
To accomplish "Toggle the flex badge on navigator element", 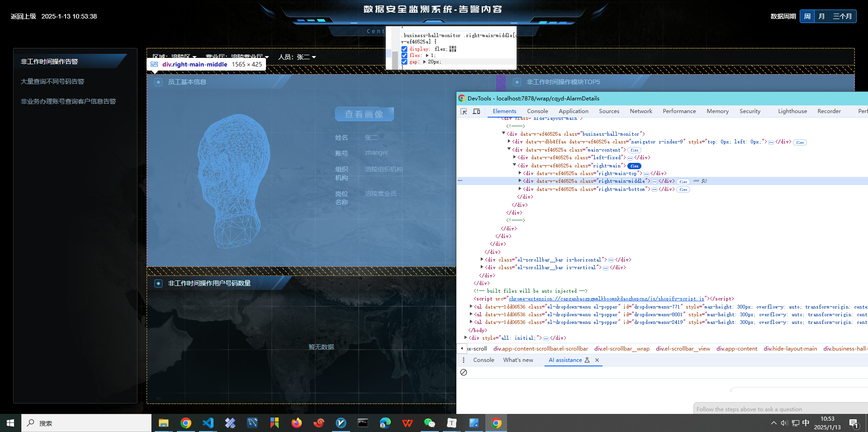I will pyautogui.click(x=800, y=142).
